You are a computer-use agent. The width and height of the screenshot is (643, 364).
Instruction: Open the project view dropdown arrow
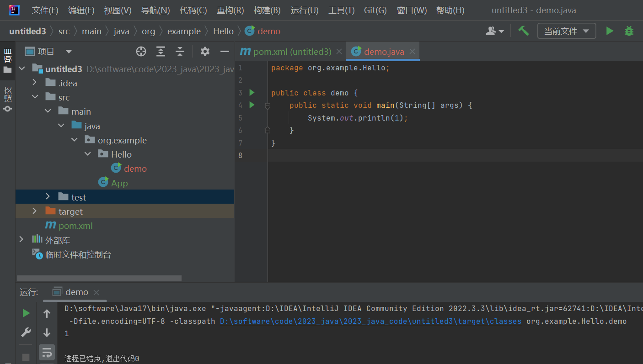tap(69, 52)
